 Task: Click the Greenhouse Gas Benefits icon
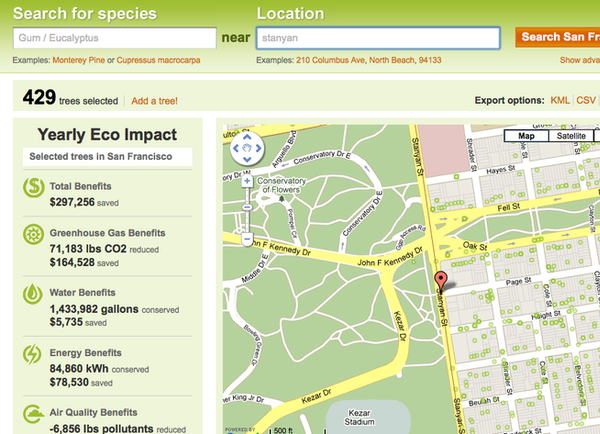point(33,234)
